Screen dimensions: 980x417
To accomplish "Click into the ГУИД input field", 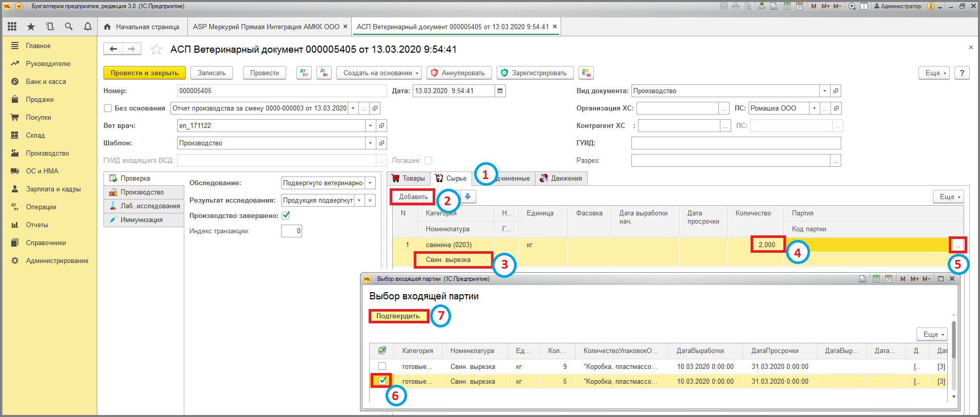I will click(x=736, y=143).
